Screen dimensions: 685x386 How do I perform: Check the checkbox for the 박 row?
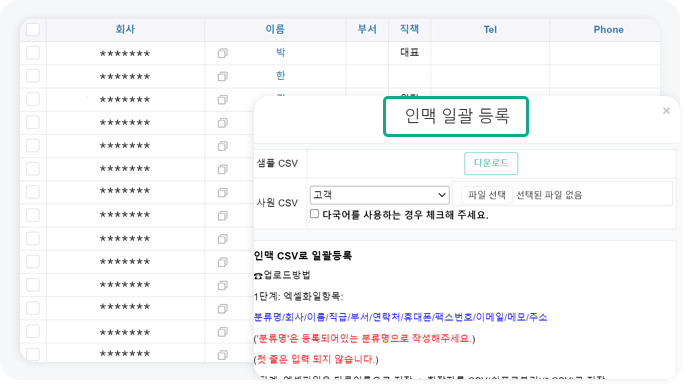(x=33, y=53)
